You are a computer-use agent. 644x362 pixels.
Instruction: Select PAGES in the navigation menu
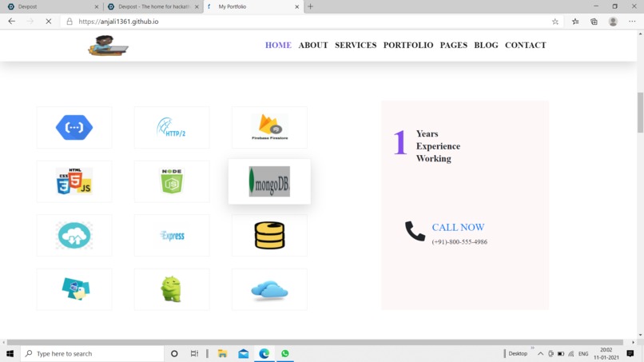click(453, 46)
